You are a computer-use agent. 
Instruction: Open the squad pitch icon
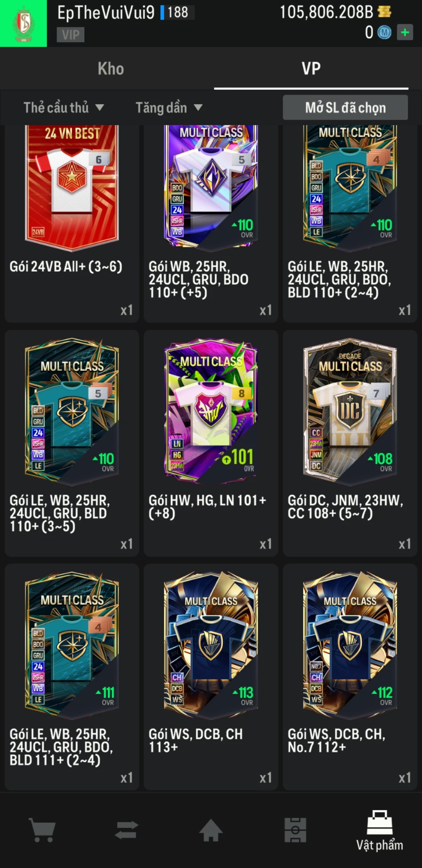[x=295, y=830]
